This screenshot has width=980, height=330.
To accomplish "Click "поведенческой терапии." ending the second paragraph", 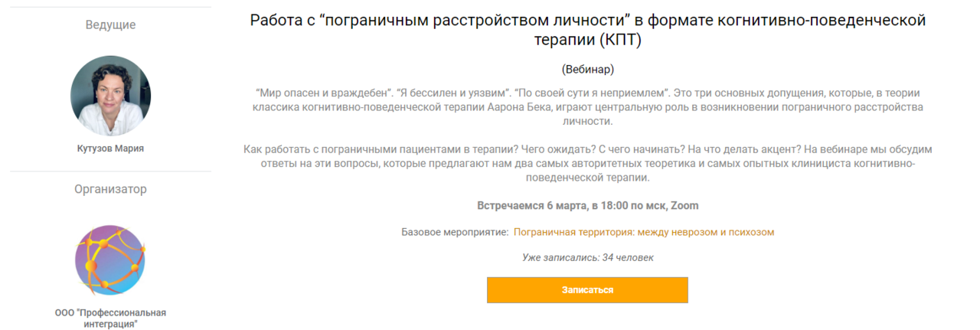I will [x=587, y=178].
